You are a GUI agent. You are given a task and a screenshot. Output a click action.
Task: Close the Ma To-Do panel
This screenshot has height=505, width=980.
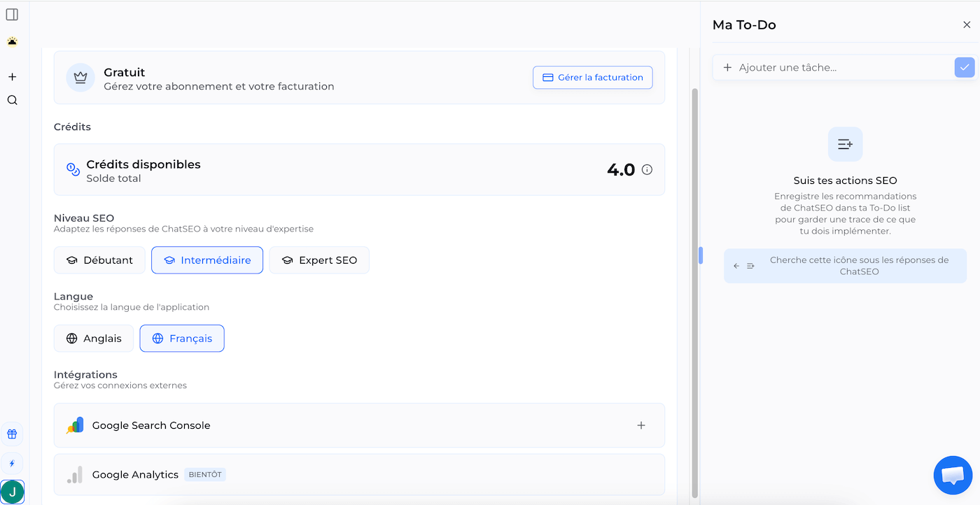(967, 25)
